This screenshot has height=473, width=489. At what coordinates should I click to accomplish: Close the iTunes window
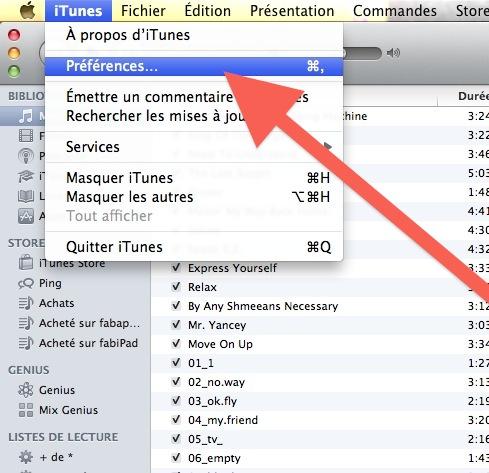[x=14, y=35]
